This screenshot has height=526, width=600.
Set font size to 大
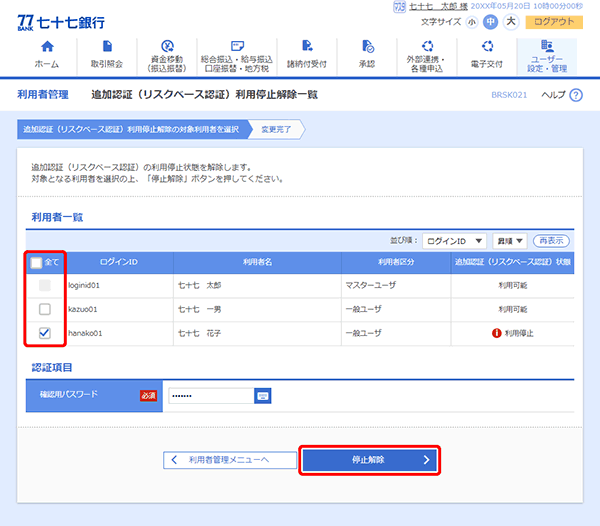511,22
